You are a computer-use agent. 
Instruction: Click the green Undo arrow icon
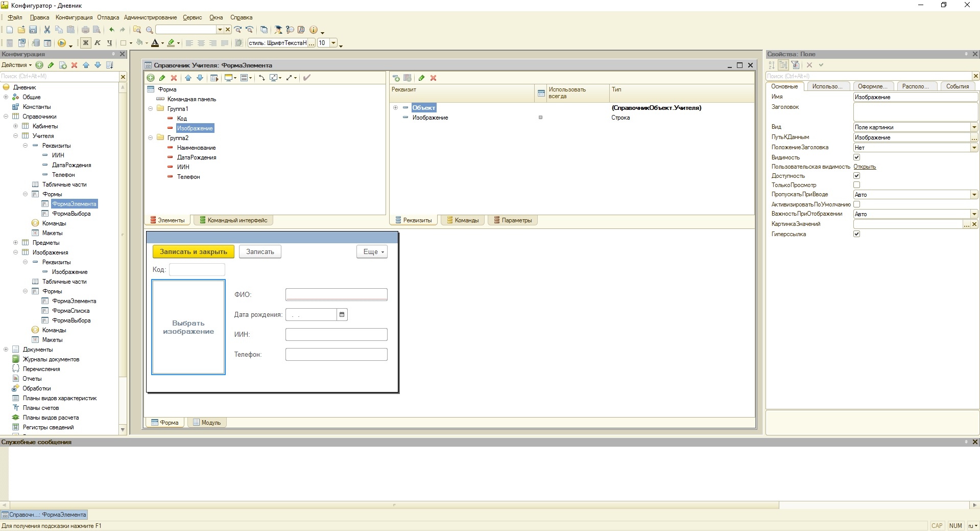pos(111,30)
